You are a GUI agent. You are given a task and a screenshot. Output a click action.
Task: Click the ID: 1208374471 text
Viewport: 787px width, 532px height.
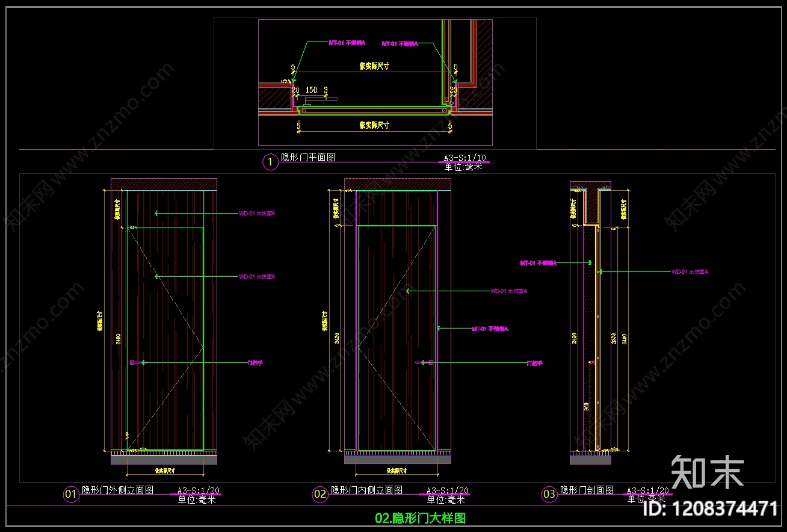click(x=711, y=509)
